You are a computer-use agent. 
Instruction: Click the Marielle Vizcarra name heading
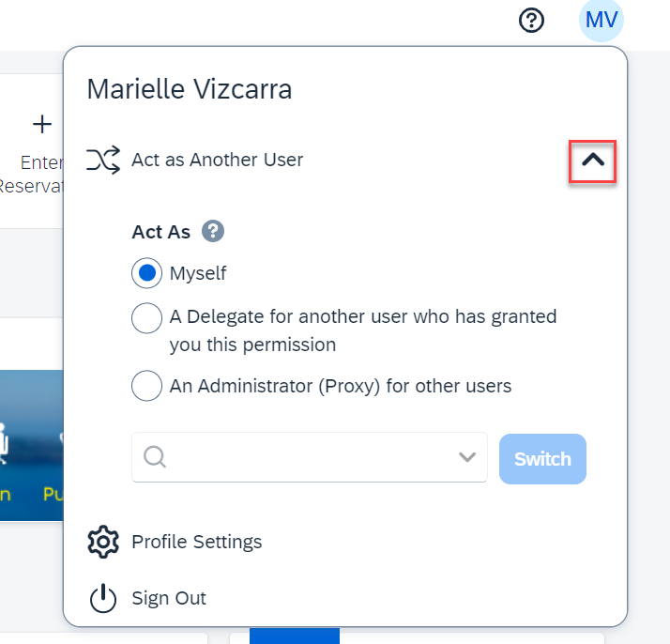[190, 89]
